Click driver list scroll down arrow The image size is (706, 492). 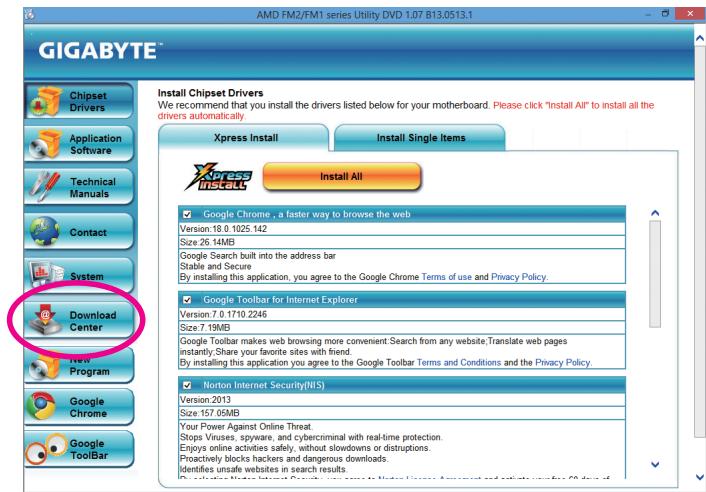click(x=655, y=464)
